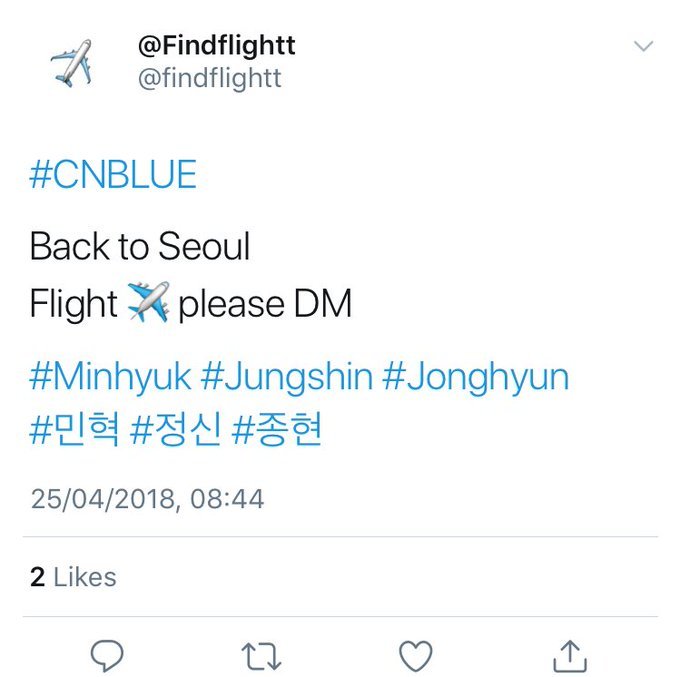
Task: Open the #Jonghyun hashtag
Action: 475,377
